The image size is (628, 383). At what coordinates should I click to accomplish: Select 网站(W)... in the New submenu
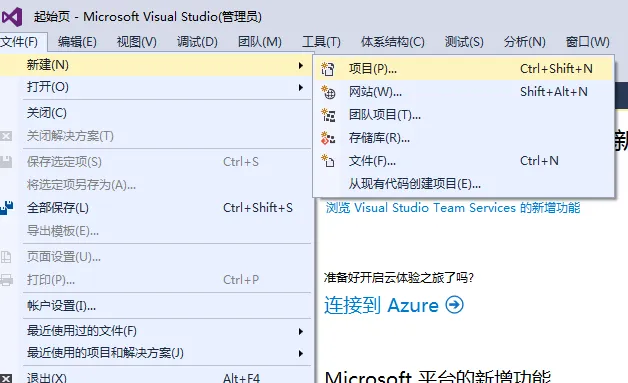(464, 92)
